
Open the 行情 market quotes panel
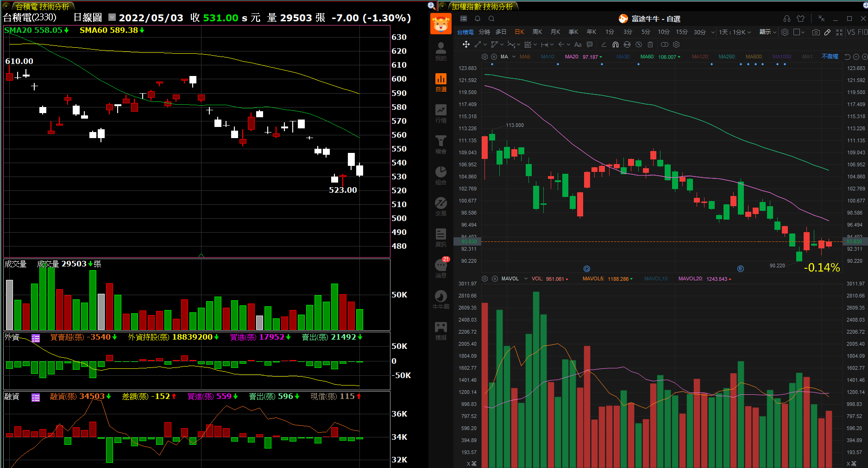(440, 113)
